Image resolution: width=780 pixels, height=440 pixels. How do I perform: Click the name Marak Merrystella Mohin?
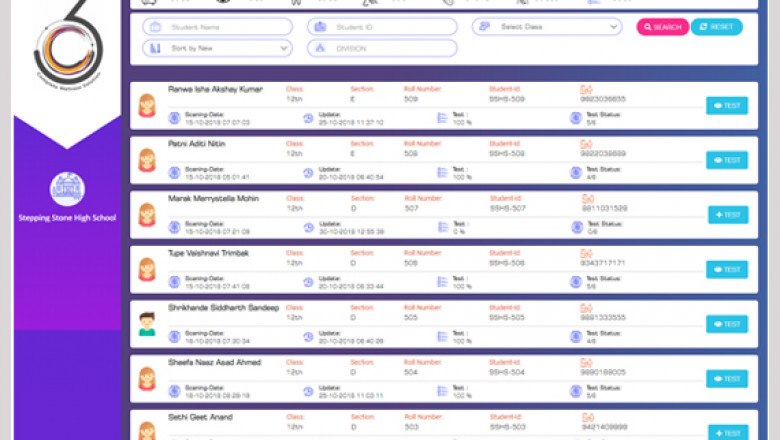(x=213, y=199)
